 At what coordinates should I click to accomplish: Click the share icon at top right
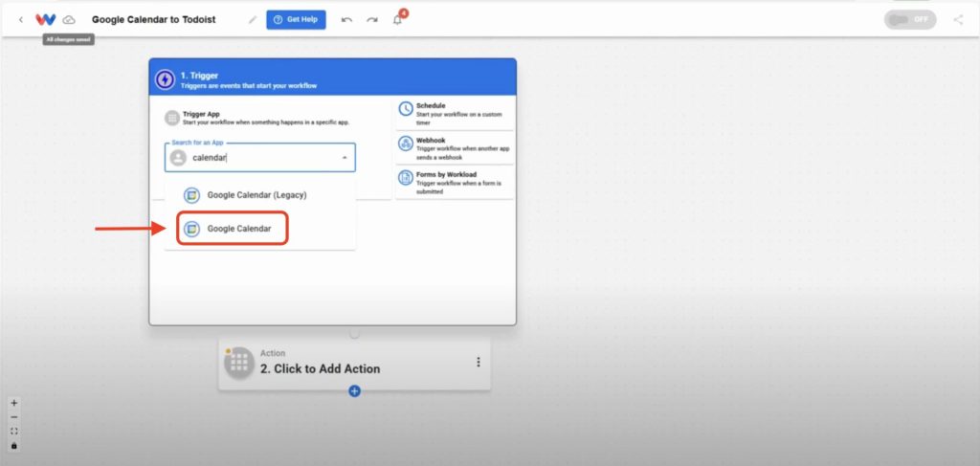click(958, 19)
